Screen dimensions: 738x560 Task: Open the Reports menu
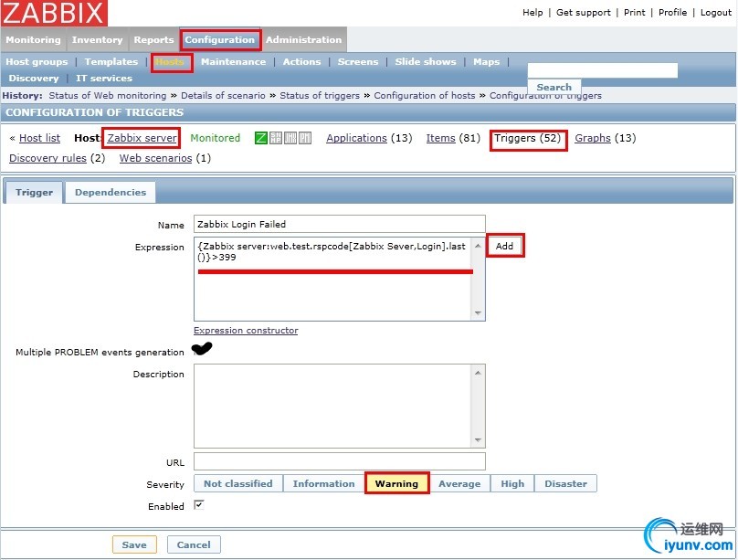coord(154,40)
